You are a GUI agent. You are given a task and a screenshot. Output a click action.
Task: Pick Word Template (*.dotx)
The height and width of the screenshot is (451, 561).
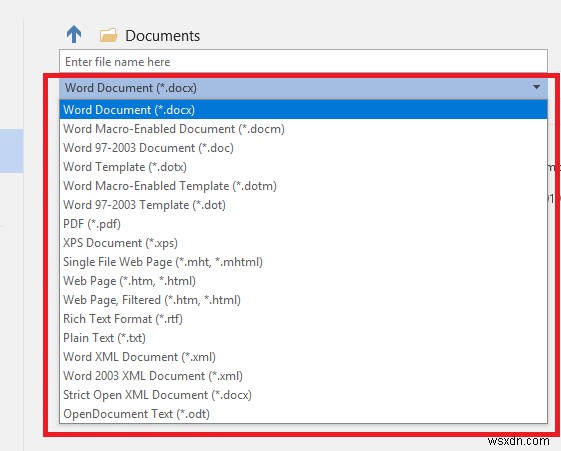pos(303,167)
